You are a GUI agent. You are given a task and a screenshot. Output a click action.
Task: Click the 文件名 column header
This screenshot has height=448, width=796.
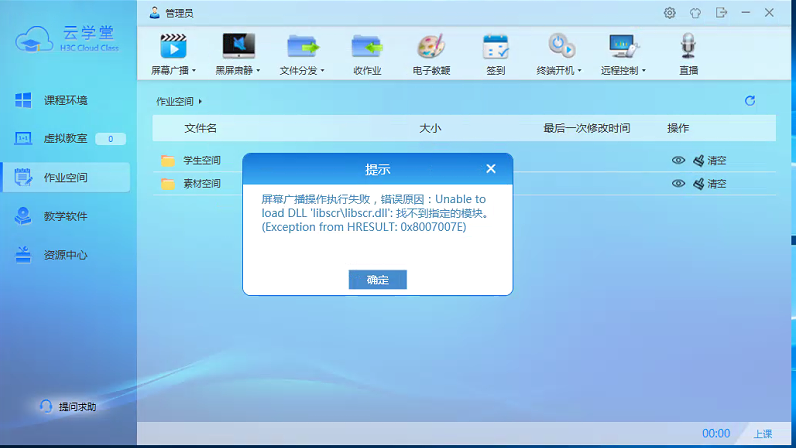[x=201, y=128]
